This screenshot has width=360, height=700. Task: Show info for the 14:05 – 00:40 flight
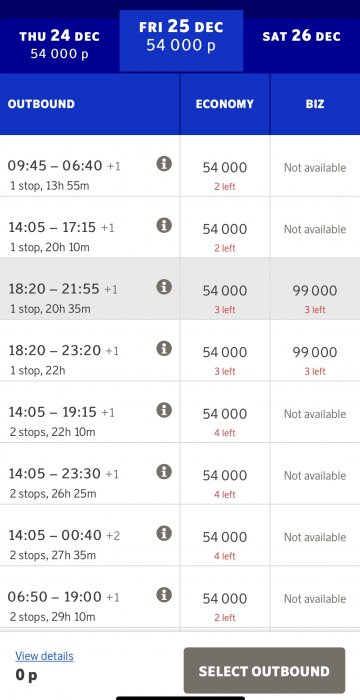164,533
